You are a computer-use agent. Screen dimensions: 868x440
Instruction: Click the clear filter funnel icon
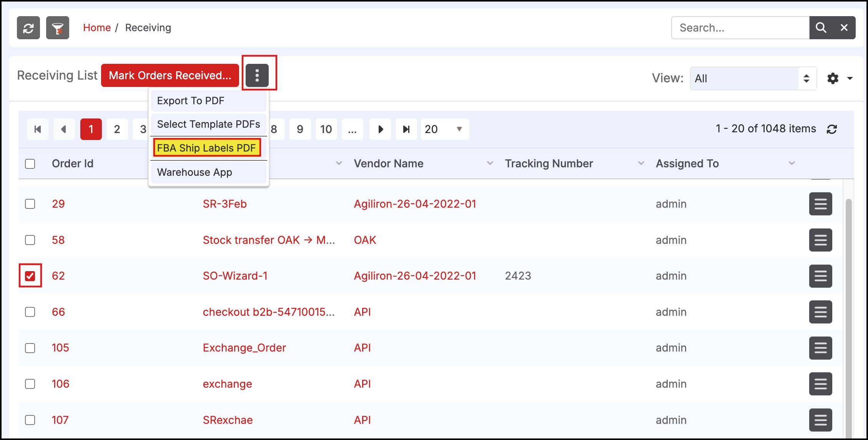(58, 28)
